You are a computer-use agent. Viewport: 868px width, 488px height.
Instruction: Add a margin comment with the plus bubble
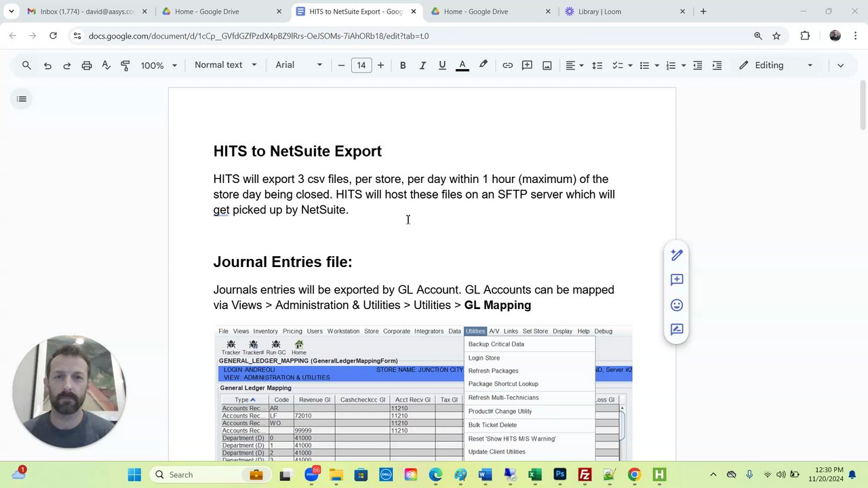click(x=677, y=280)
